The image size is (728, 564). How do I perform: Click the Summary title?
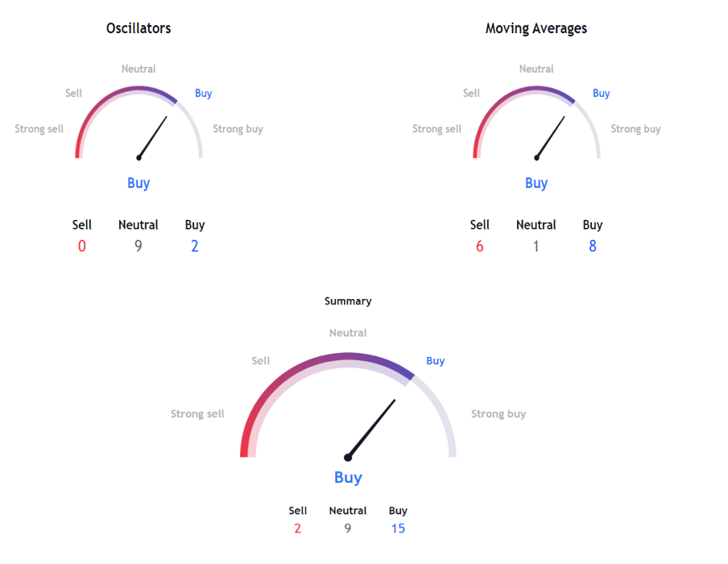click(x=348, y=301)
